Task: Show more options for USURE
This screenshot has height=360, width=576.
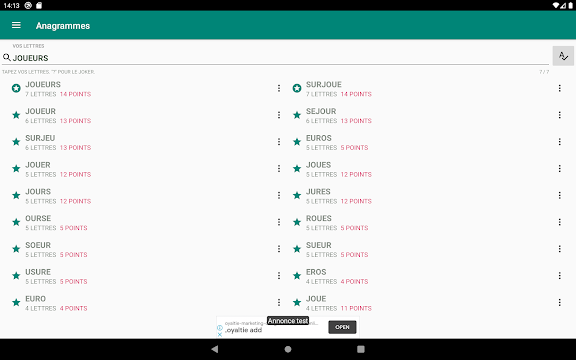Action: click(x=279, y=276)
